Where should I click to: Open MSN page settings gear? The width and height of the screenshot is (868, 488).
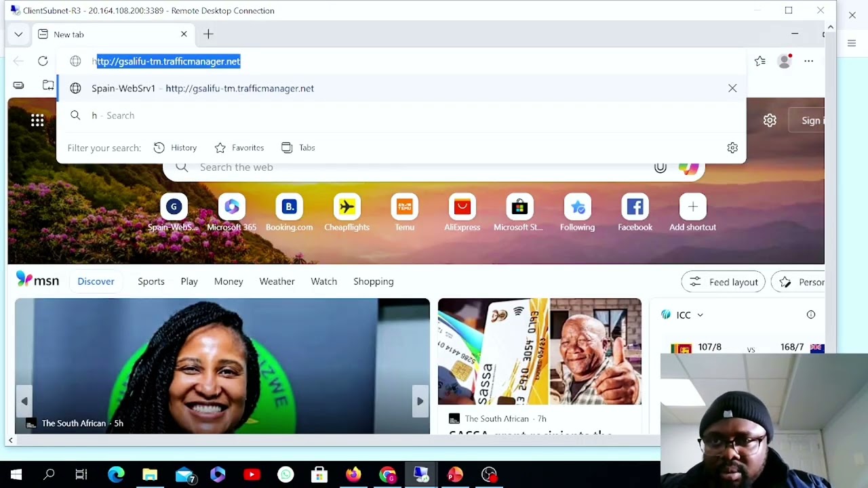pos(770,121)
